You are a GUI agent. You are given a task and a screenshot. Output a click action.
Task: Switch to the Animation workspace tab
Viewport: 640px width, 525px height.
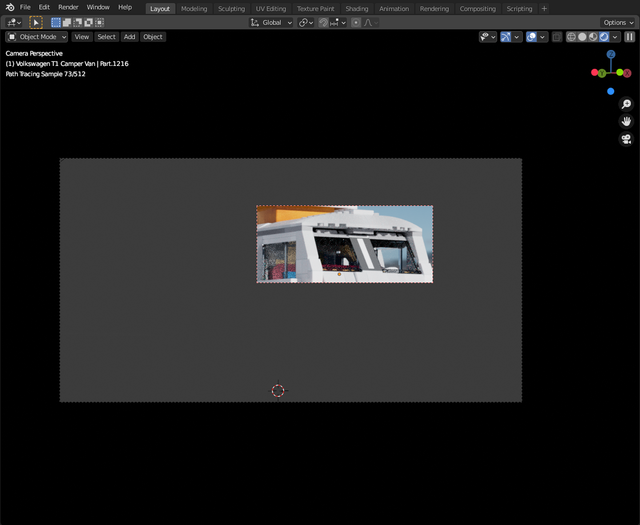point(394,9)
